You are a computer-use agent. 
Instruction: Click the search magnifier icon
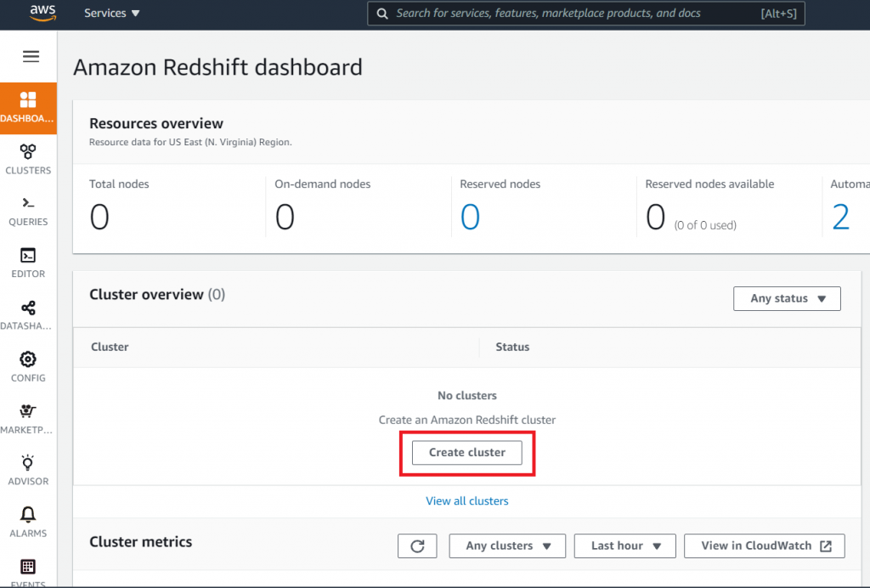click(382, 14)
